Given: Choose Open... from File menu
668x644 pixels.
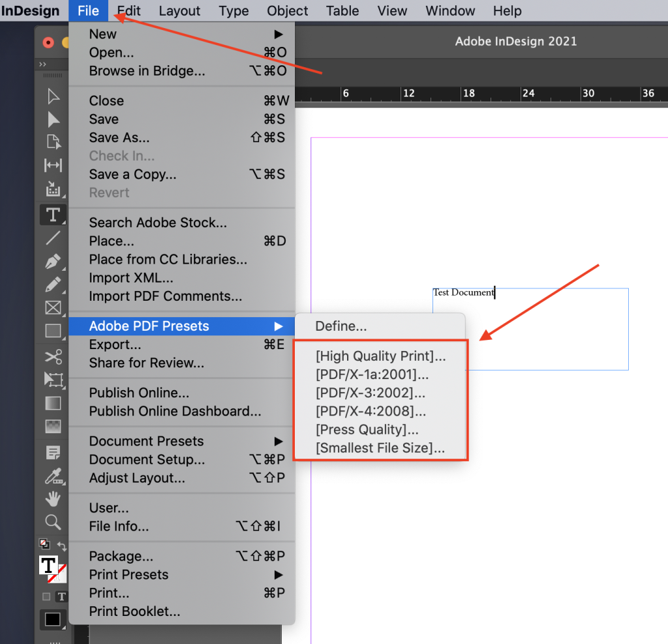Looking at the screenshot, I should [x=182, y=52].
